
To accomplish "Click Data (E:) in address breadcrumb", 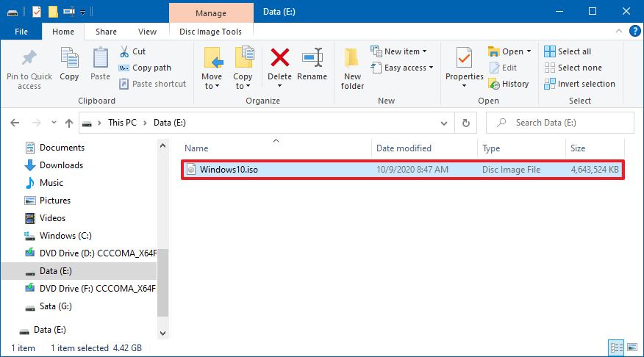I will [170, 123].
